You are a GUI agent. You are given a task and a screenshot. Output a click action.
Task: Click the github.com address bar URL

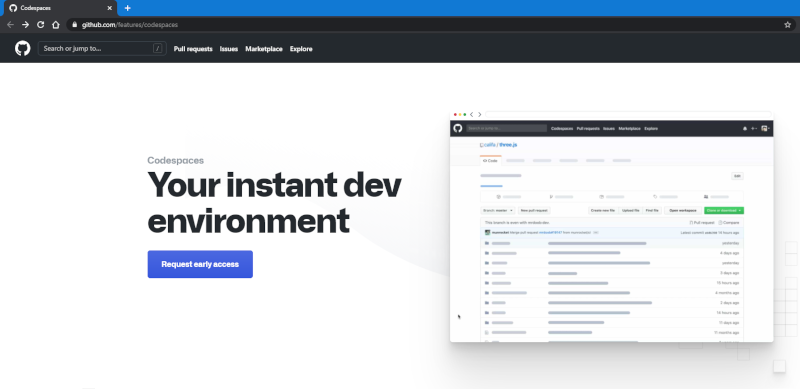click(x=130, y=25)
